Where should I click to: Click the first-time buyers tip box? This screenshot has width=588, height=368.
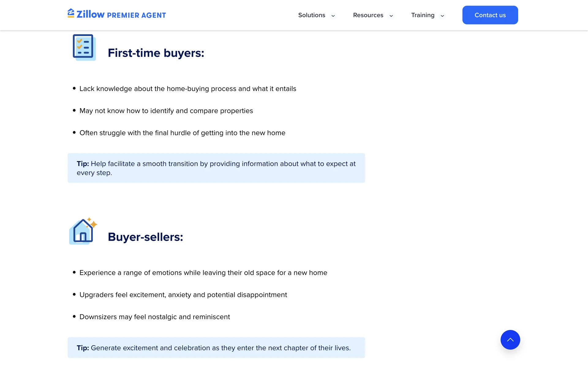[x=216, y=168]
